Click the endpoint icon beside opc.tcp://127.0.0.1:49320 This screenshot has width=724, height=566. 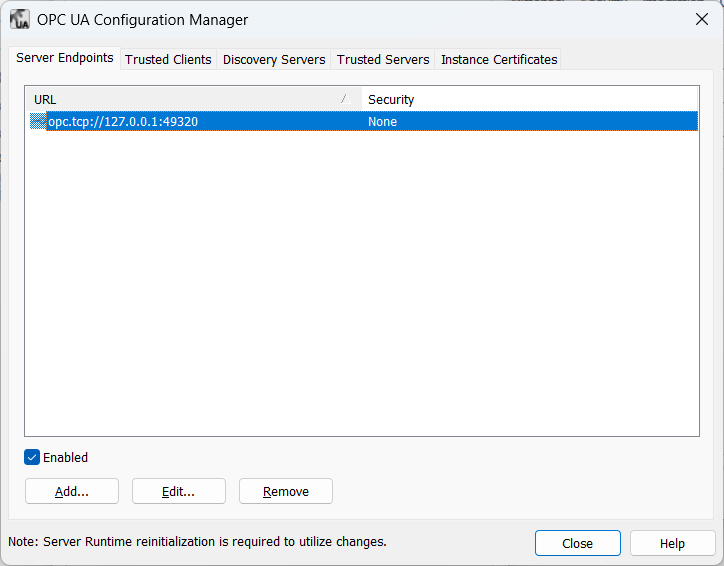tap(38, 121)
